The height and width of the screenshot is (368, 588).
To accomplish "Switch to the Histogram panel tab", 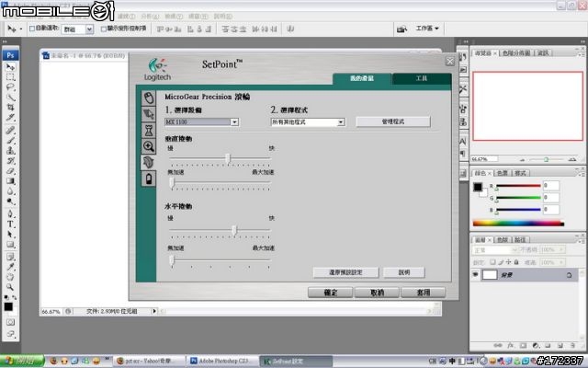I will [516, 53].
